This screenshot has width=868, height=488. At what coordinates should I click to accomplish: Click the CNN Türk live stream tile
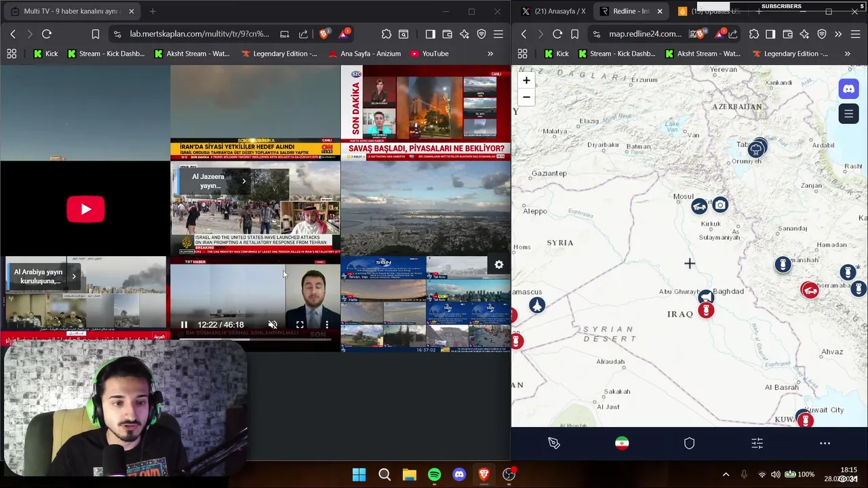click(255, 113)
